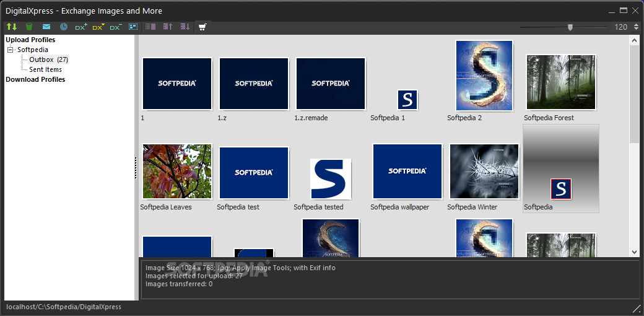Click the gallery scrollbar down arrow
This screenshot has height=316, width=644.
tap(633, 252)
